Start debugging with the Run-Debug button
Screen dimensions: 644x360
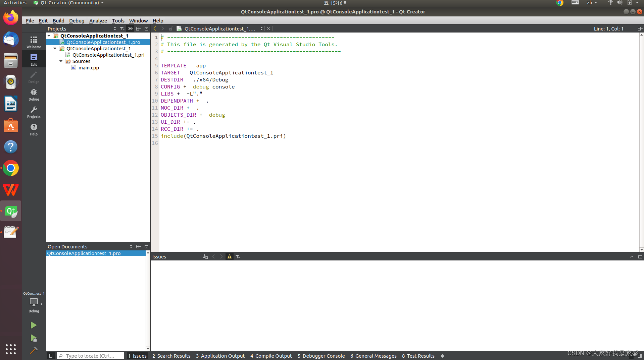pos(34,338)
